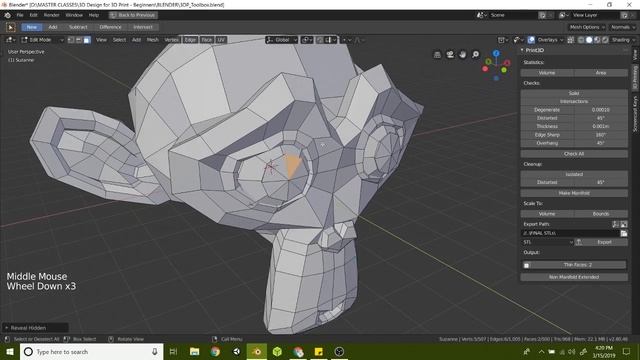640x360 pixels.
Task: Switch to face select mode
Action: pyautogui.click(x=87, y=40)
